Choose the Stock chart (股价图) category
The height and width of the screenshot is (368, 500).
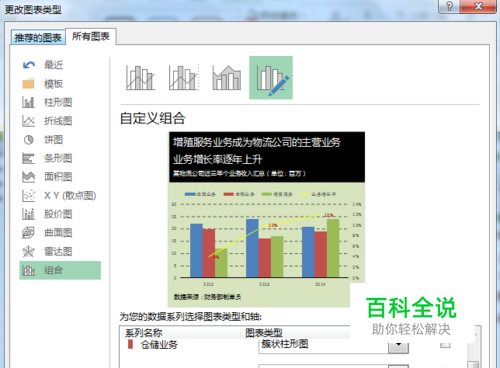tap(58, 214)
